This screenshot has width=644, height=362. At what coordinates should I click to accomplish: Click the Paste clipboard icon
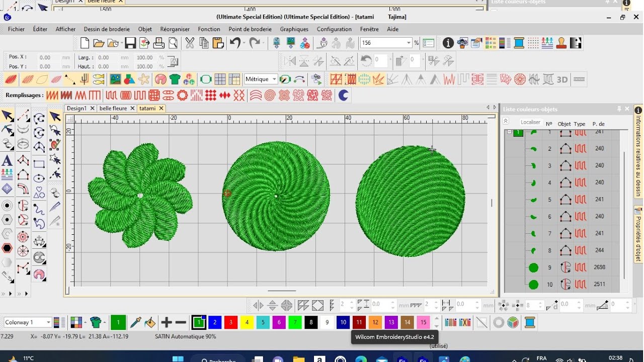point(218,43)
